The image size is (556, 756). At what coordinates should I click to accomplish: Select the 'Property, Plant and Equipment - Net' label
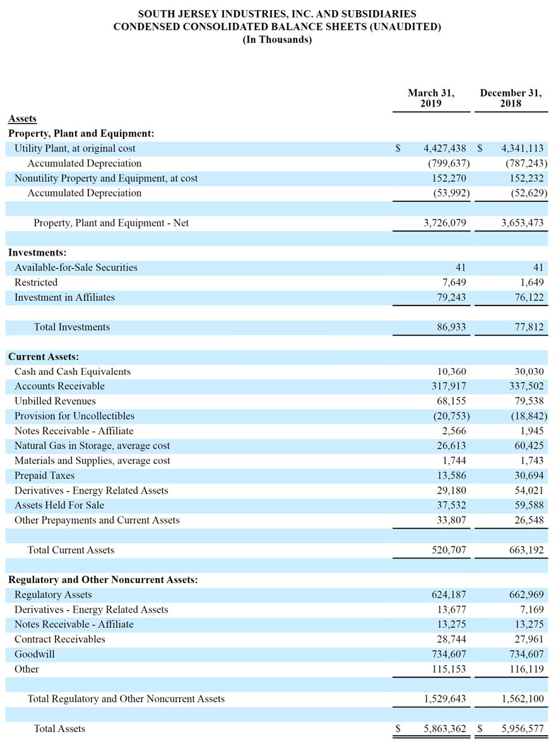pyautogui.click(x=111, y=223)
